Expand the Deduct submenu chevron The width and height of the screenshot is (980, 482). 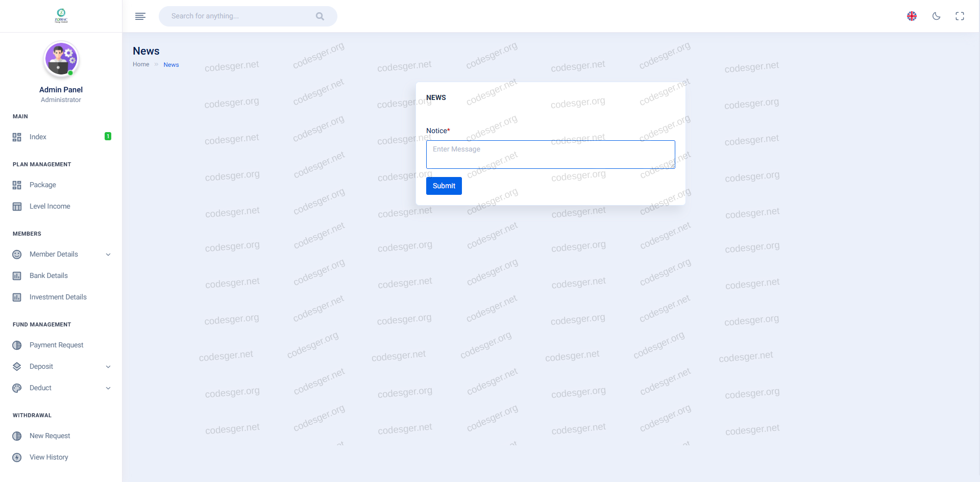[108, 388]
